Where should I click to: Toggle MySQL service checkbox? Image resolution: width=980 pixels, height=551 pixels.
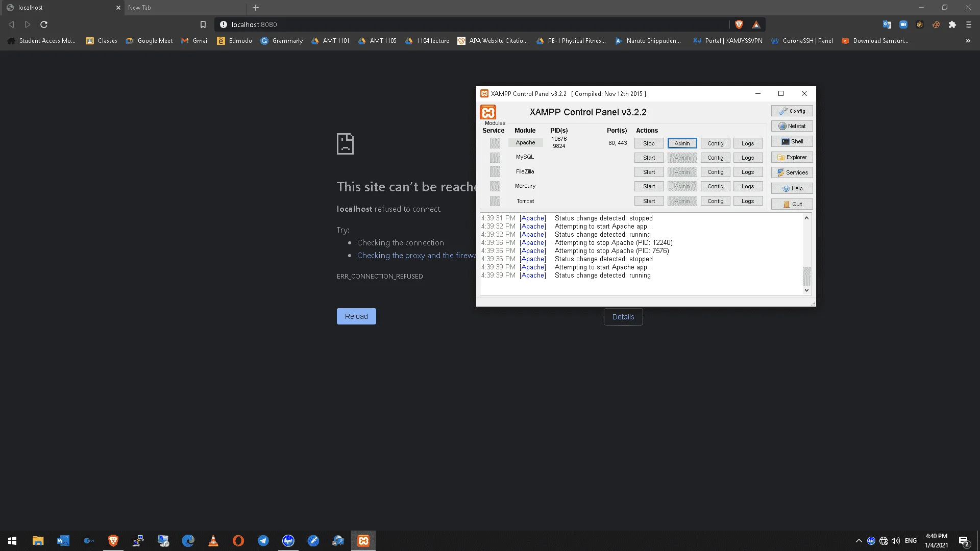[495, 157]
